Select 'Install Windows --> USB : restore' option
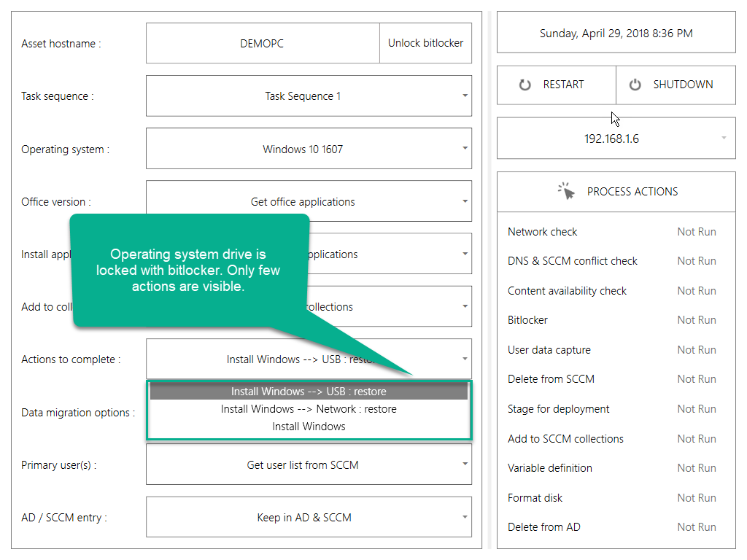 [x=309, y=392]
